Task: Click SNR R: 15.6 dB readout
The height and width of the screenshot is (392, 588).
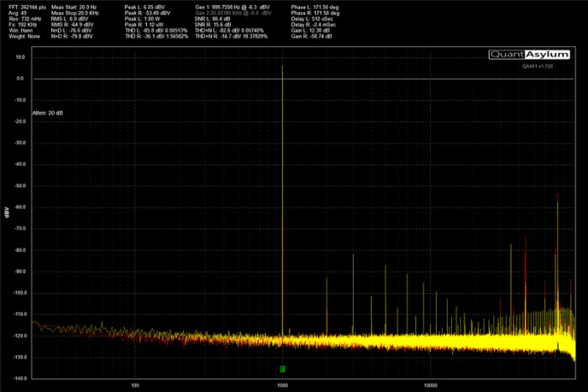Action: (213, 24)
